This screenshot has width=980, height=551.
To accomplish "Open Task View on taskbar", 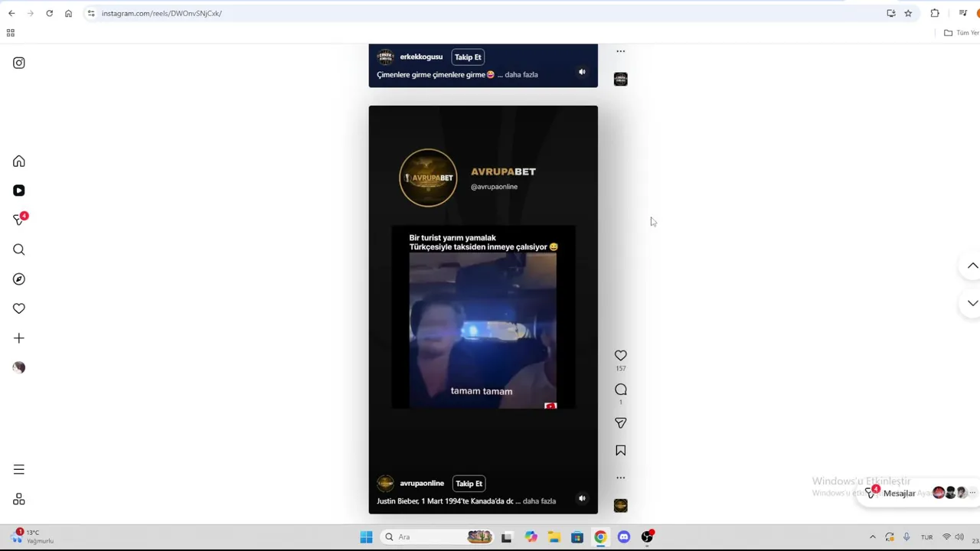I will (506, 537).
